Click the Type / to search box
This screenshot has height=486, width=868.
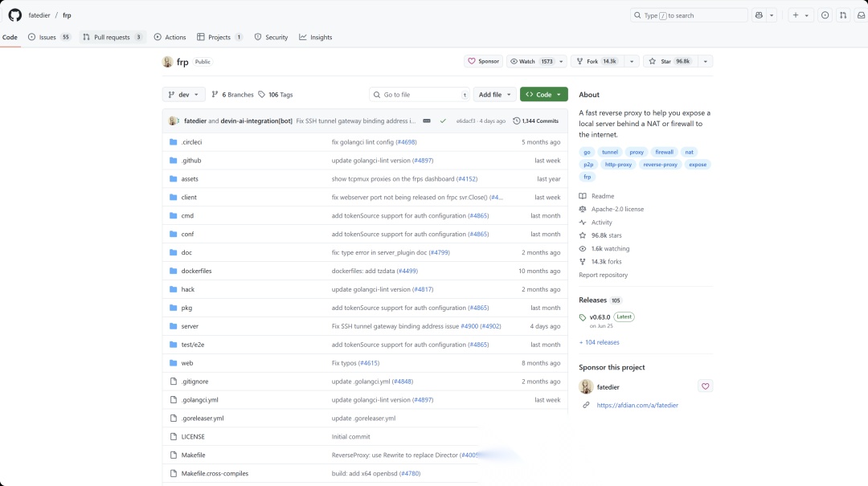pyautogui.click(x=689, y=15)
